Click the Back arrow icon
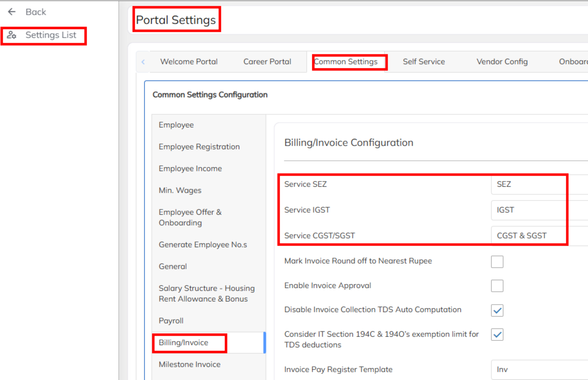 pyautogui.click(x=12, y=12)
